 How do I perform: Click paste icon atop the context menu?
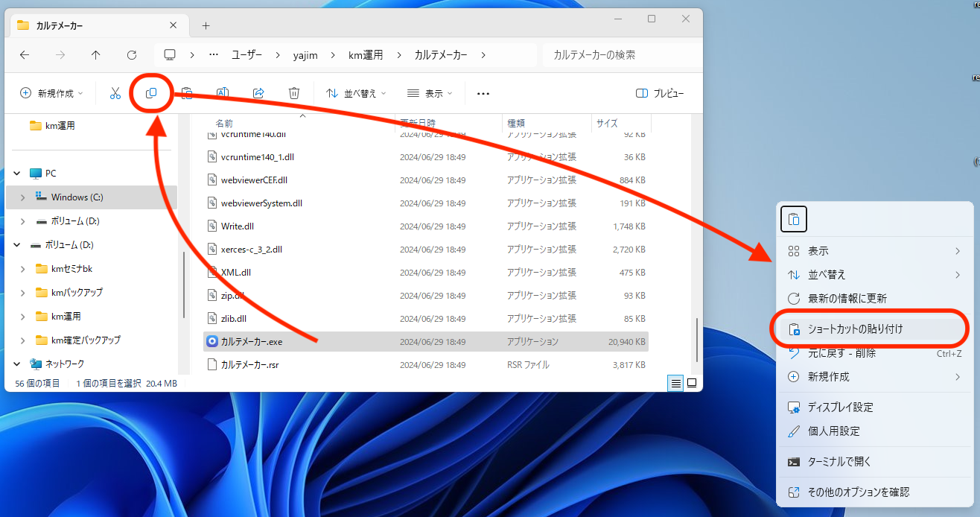pos(794,219)
